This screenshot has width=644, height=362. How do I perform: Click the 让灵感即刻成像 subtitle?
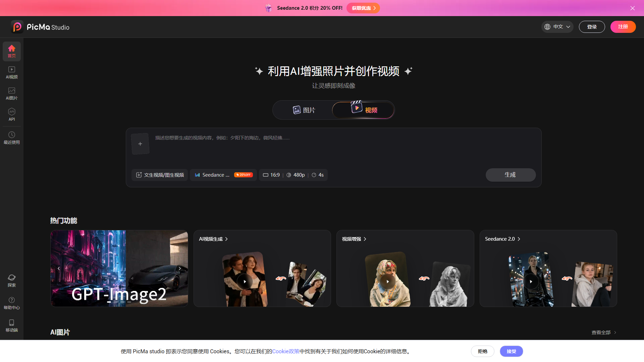(334, 86)
